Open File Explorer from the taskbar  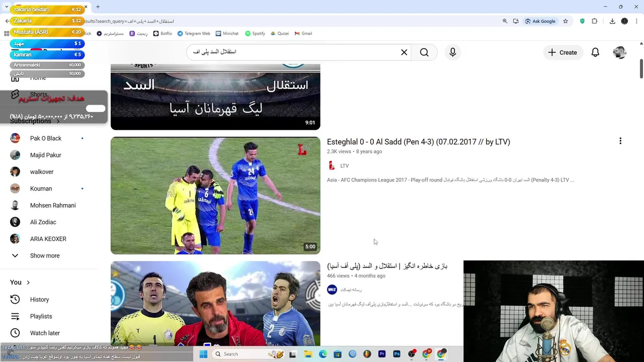tap(308, 354)
